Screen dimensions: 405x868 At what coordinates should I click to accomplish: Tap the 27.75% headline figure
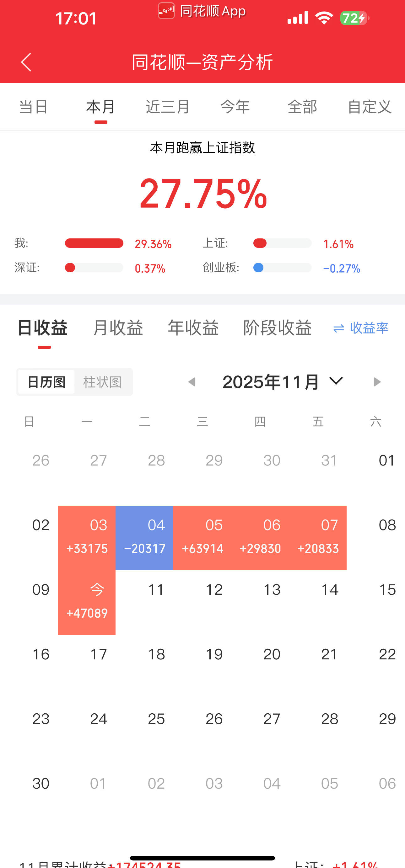coord(203,194)
